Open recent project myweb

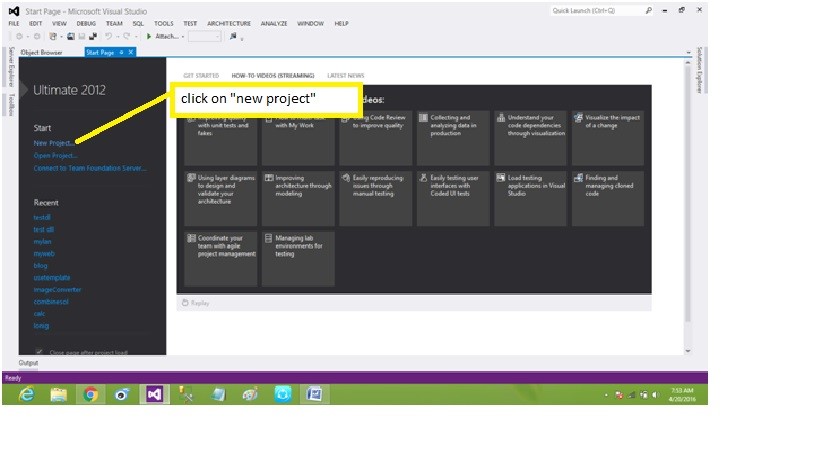pyautogui.click(x=44, y=254)
